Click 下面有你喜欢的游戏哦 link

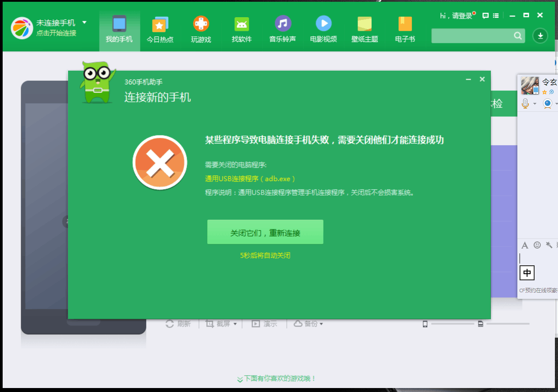pos(277,379)
